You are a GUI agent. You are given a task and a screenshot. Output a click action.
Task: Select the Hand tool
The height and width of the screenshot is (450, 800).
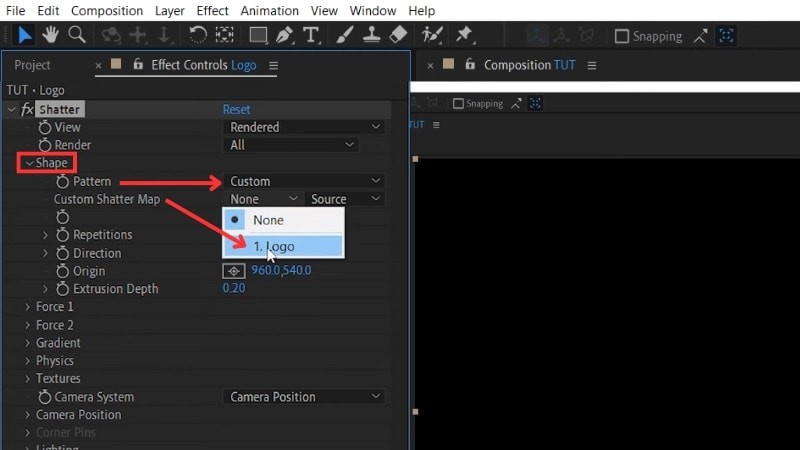pos(51,35)
